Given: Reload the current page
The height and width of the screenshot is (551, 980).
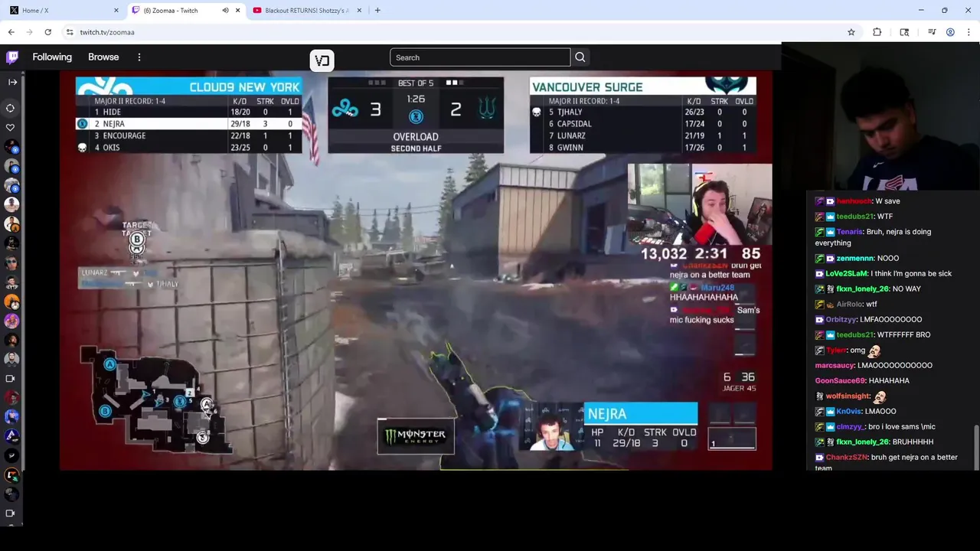Looking at the screenshot, I should point(47,32).
